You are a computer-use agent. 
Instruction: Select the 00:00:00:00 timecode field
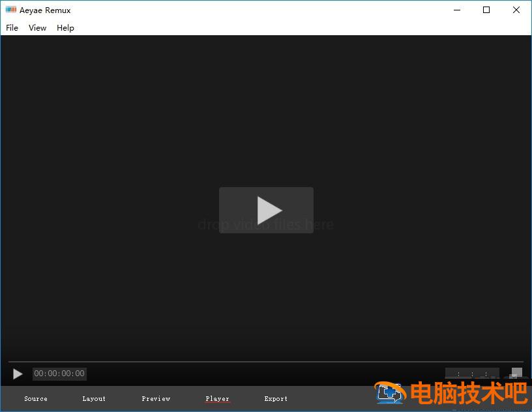pos(59,374)
